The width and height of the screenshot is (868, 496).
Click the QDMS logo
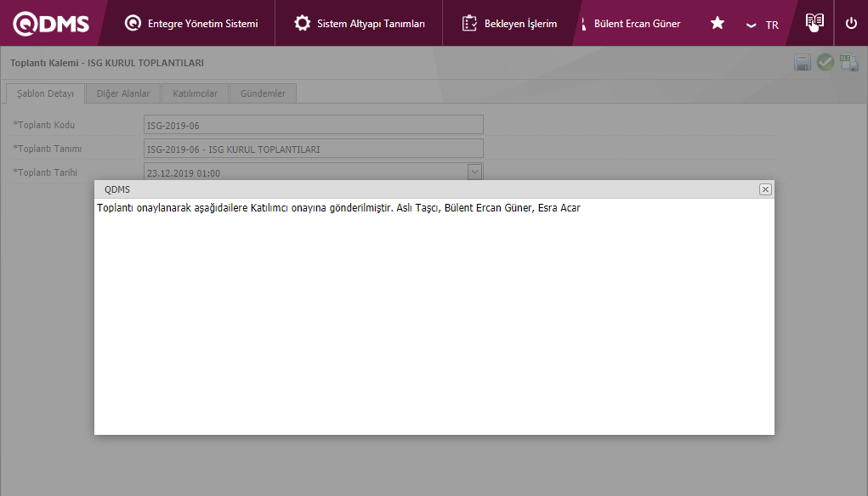click(x=51, y=24)
